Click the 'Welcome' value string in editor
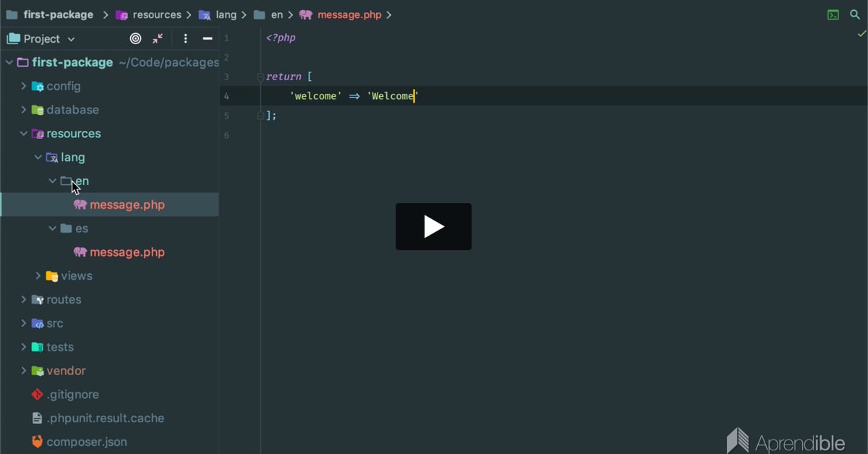The height and width of the screenshot is (454, 868). [x=393, y=96]
